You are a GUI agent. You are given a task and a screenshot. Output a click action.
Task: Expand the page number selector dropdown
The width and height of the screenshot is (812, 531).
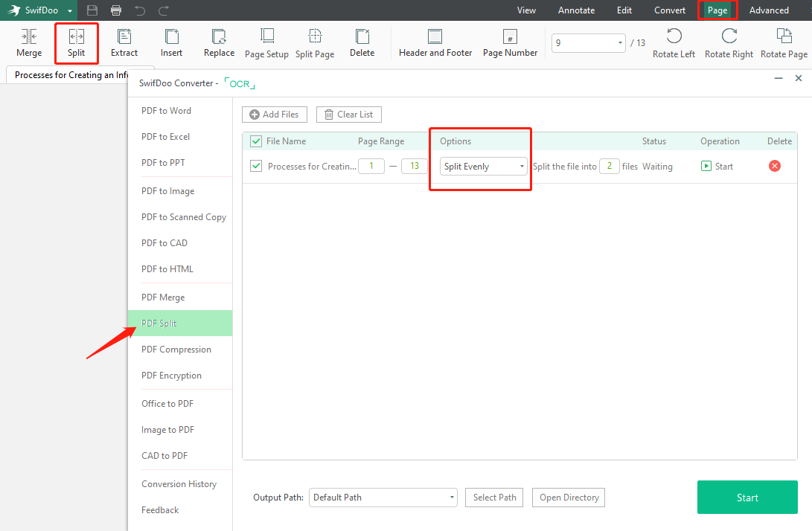click(621, 43)
